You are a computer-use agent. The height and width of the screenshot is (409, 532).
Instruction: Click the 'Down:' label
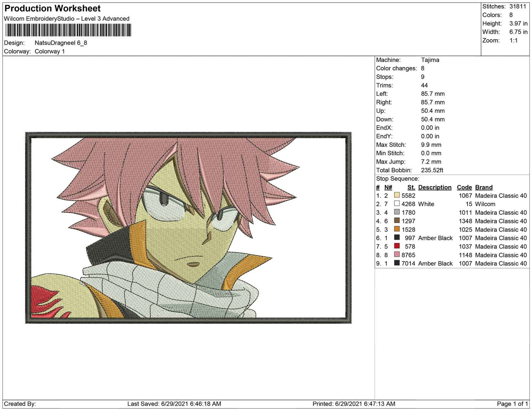pyautogui.click(x=385, y=119)
